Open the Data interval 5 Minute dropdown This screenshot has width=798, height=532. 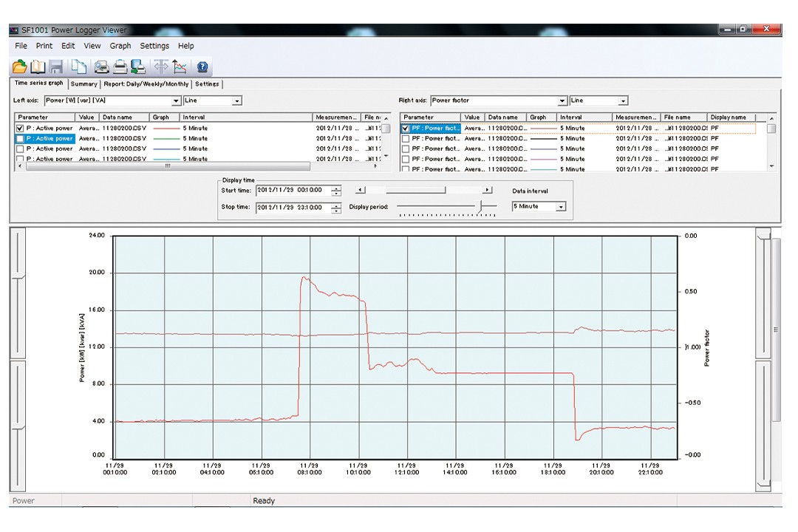pyautogui.click(x=561, y=207)
